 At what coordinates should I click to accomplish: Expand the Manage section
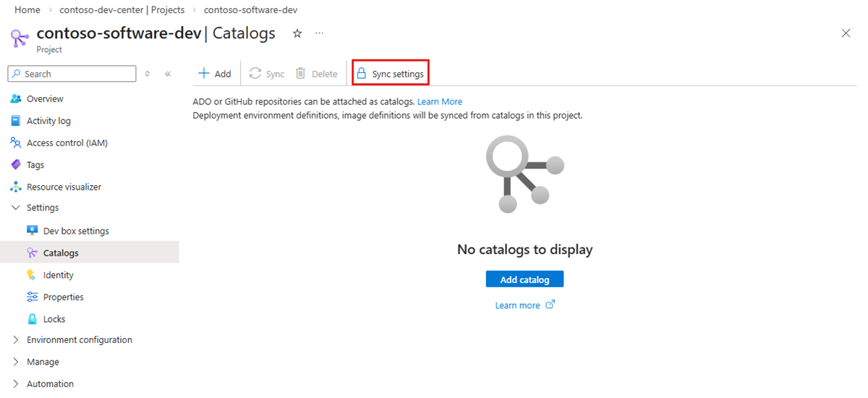click(16, 362)
